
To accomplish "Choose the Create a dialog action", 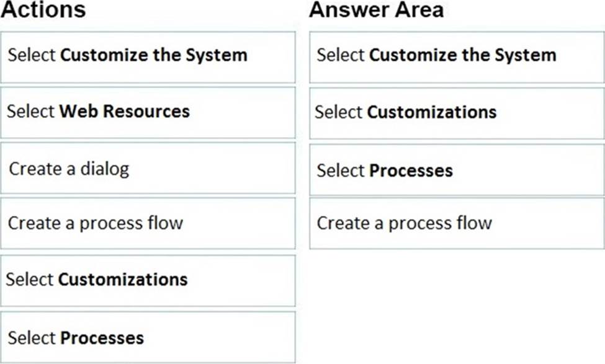I will (x=148, y=168).
